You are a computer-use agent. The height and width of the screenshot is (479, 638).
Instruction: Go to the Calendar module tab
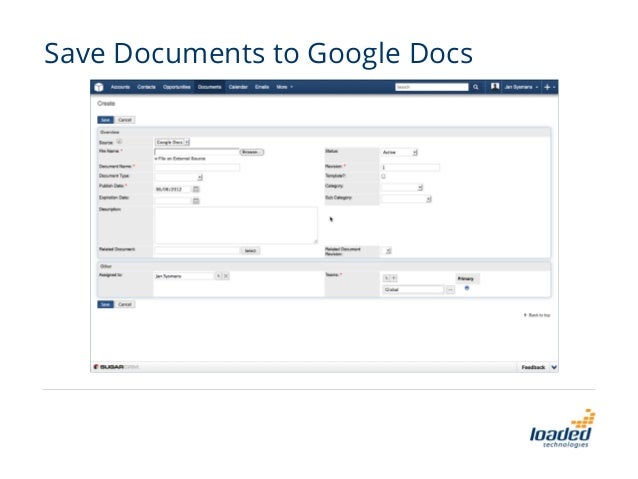click(238, 87)
